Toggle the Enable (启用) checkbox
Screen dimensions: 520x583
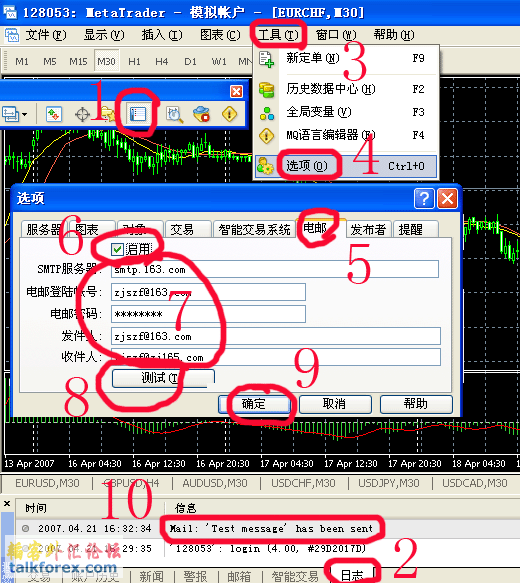click(117, 249)
